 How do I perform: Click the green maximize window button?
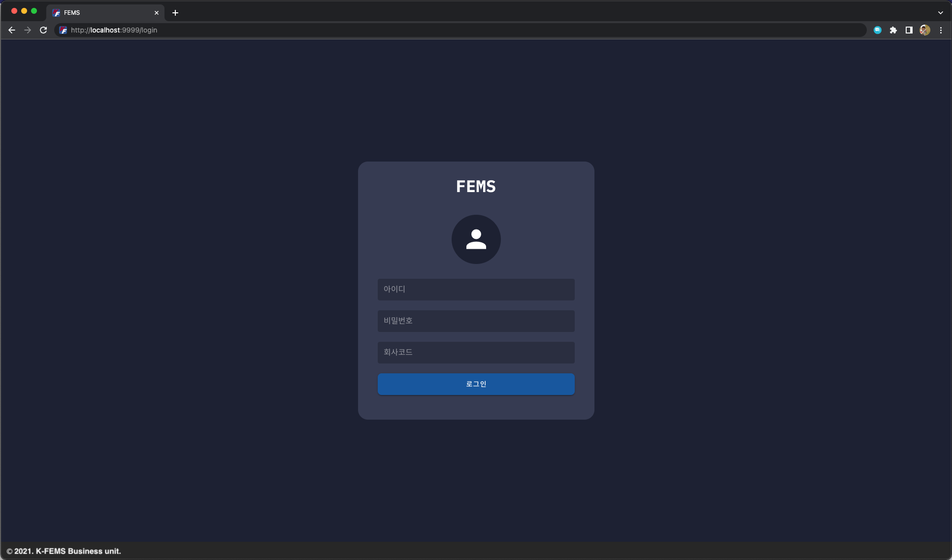(x=34, y=11)
